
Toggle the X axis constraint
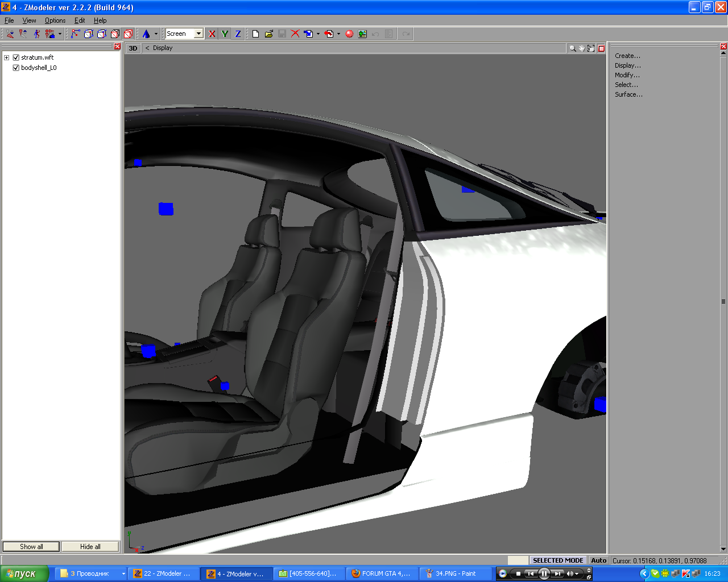tap(212, 34)
